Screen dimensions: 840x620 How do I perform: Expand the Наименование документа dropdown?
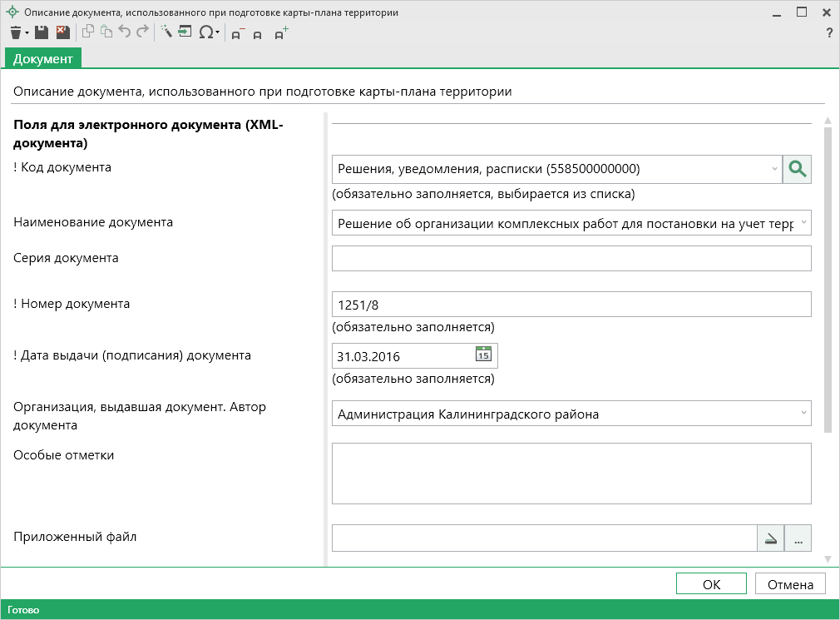(803, 223)
